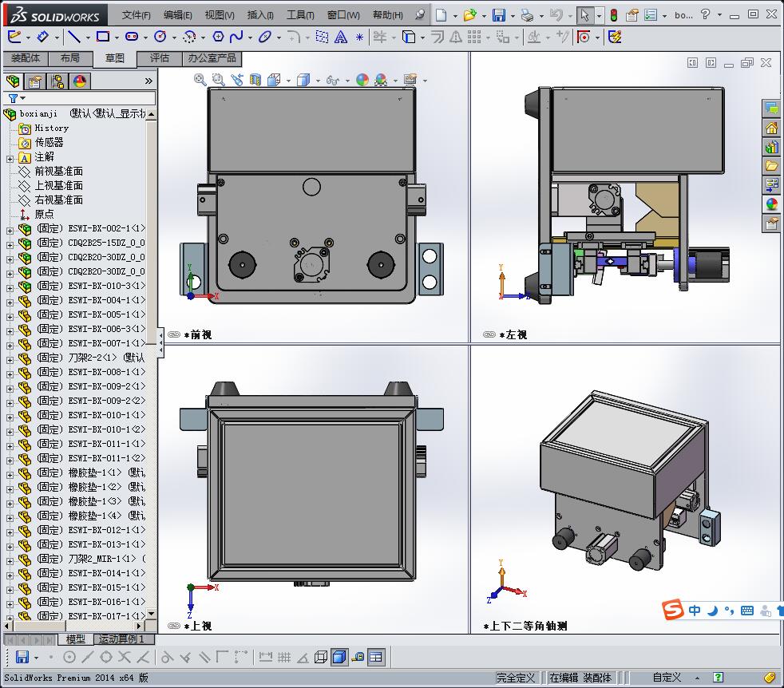
Task: Open Design Library icon in task pane
Action: pos(771,147)
